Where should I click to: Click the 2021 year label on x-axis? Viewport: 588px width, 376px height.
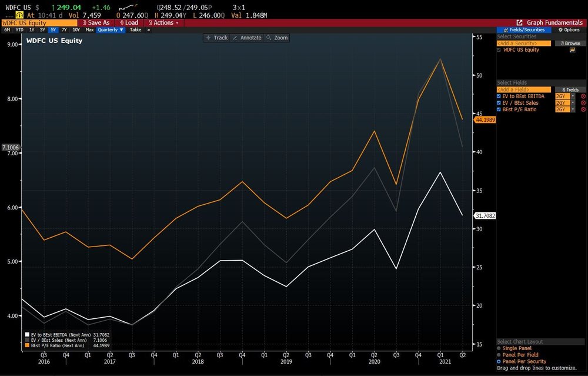(x=445, y=362)
